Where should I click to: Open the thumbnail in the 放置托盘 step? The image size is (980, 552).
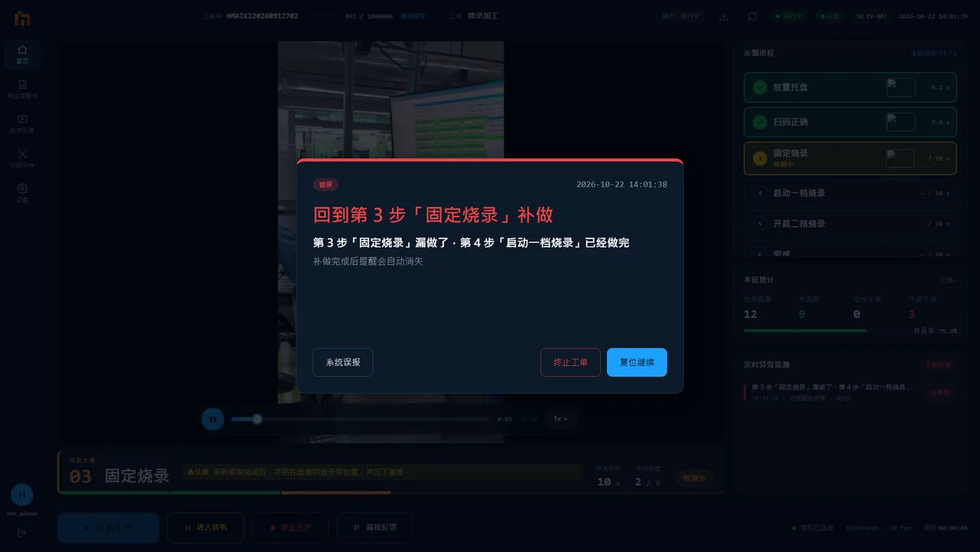tap(900, 88)
